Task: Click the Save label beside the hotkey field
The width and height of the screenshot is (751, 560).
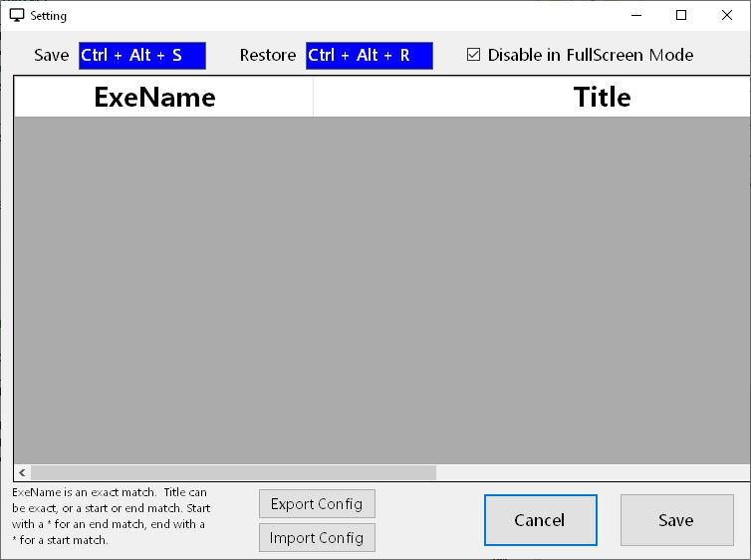Action: point(51,56)
